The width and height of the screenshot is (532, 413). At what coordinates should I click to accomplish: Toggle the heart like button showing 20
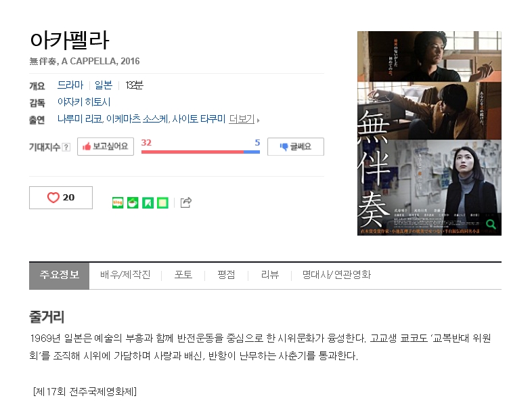point(61,198)
